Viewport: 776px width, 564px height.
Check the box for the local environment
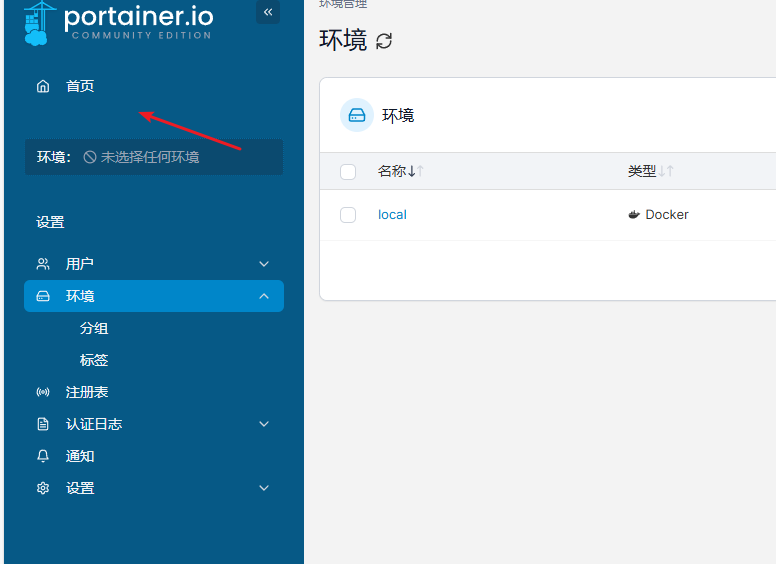coord(348,215)
